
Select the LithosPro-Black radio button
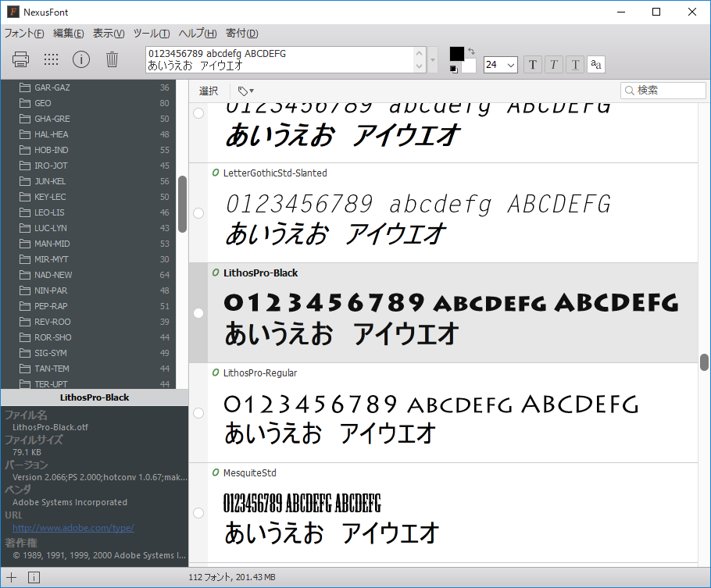pyautogui.click(x=198, y=312)
